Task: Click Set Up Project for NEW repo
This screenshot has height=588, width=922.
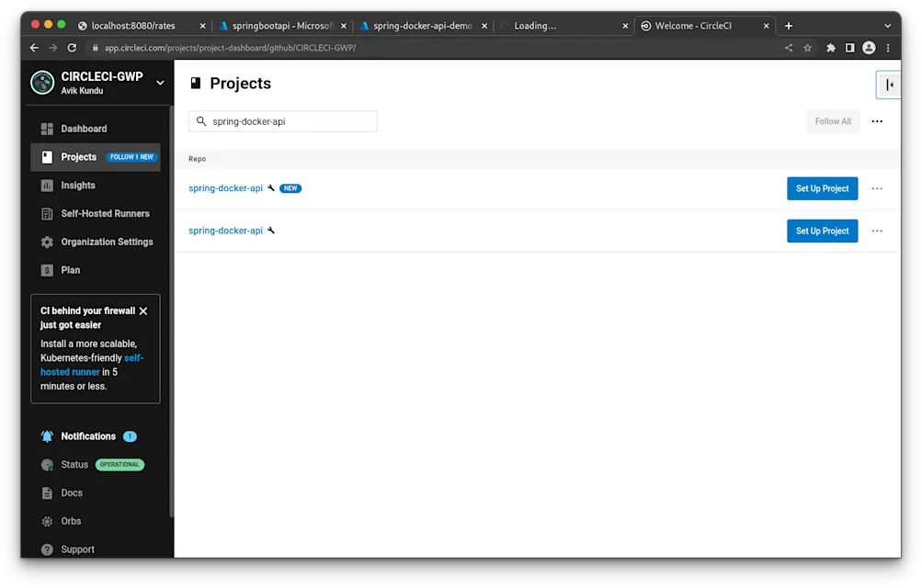Action: pos(822,188)
